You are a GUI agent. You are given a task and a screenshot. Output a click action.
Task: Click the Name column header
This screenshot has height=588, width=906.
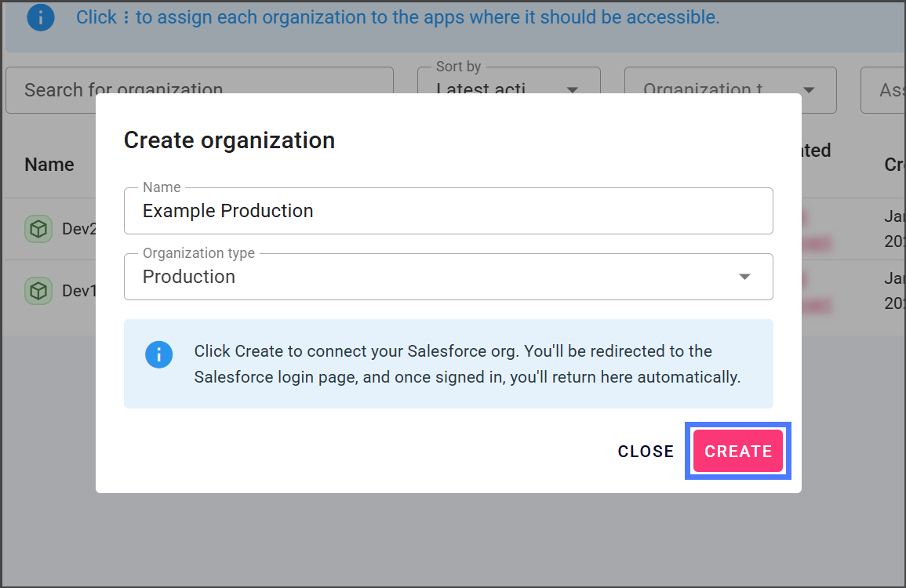pyautogui.click(x=49, y=165)
